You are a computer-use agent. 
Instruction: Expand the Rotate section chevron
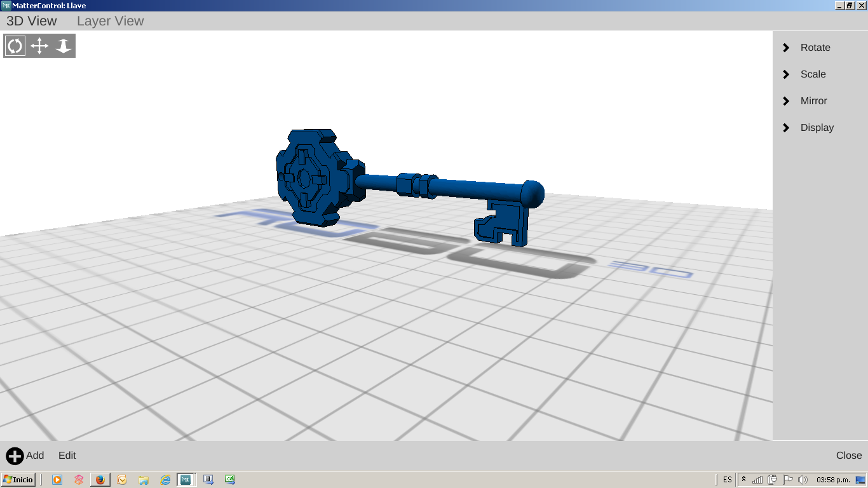coord(786,48)
